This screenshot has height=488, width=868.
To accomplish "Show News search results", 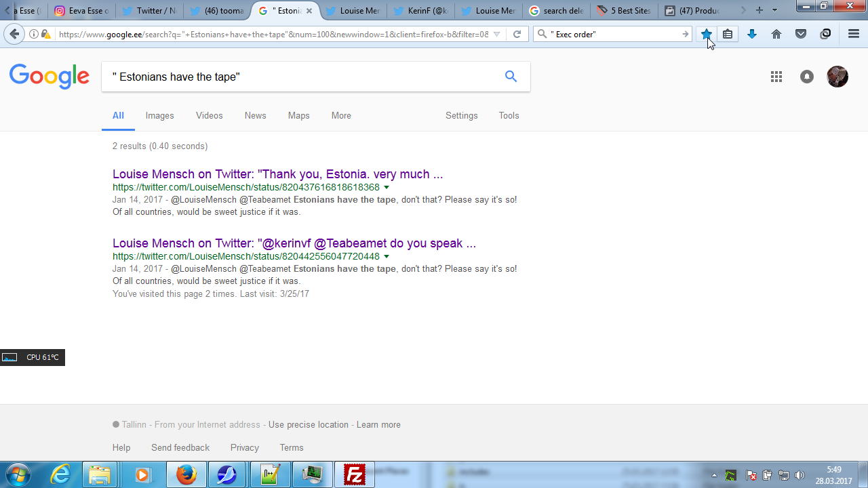I will pyautogui.click(x=256, y=116).
